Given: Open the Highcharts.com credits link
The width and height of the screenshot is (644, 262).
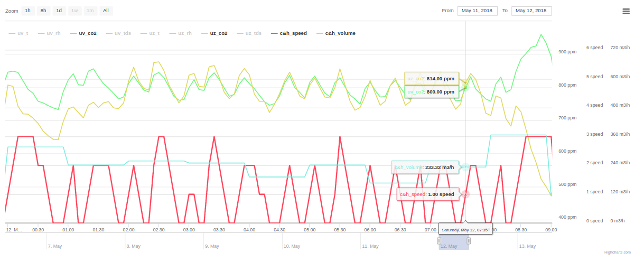Looking at the screenshot, I should point(618,252).
